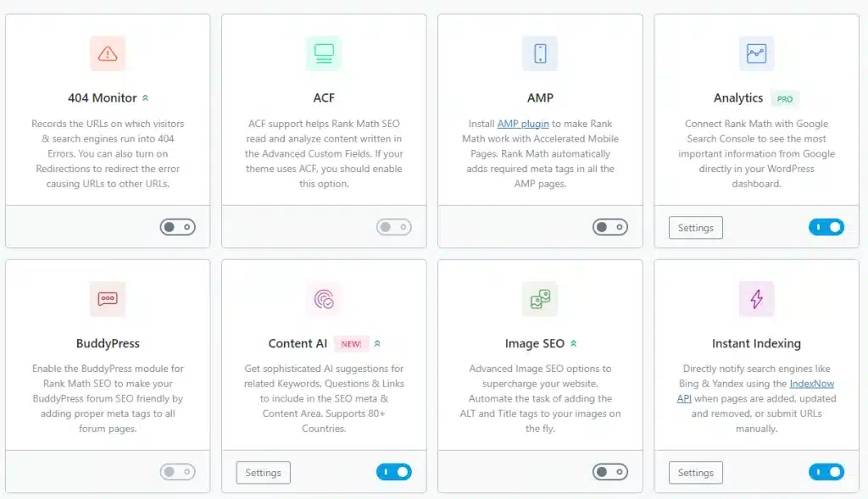The image size is (868, 499).
Task: Click the BuddyPress chat bubble icon
Action: (x=108, y=299)
